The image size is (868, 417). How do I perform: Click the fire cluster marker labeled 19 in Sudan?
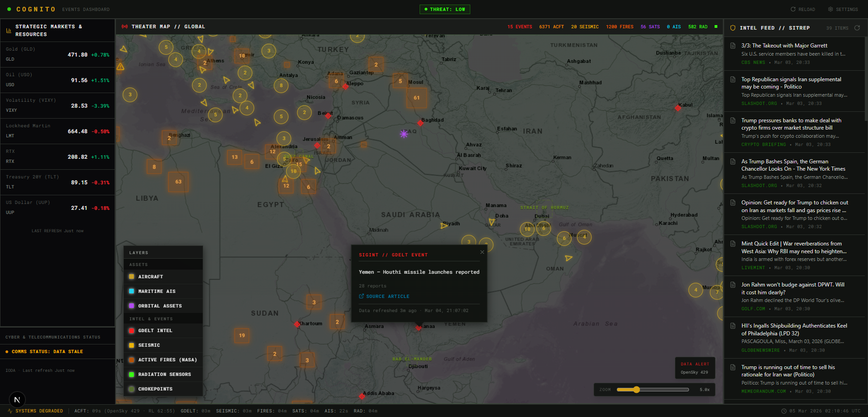click(242, 335)
